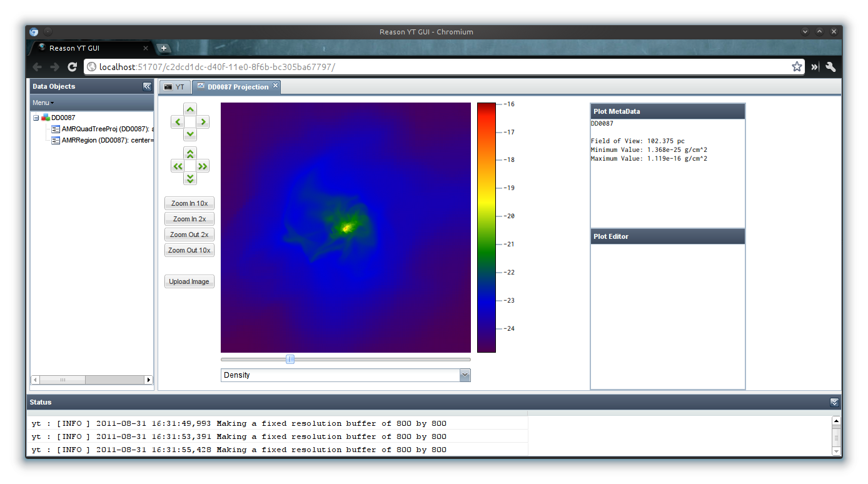
Task: Click the Density field input box
Action: tap(340, 375)
